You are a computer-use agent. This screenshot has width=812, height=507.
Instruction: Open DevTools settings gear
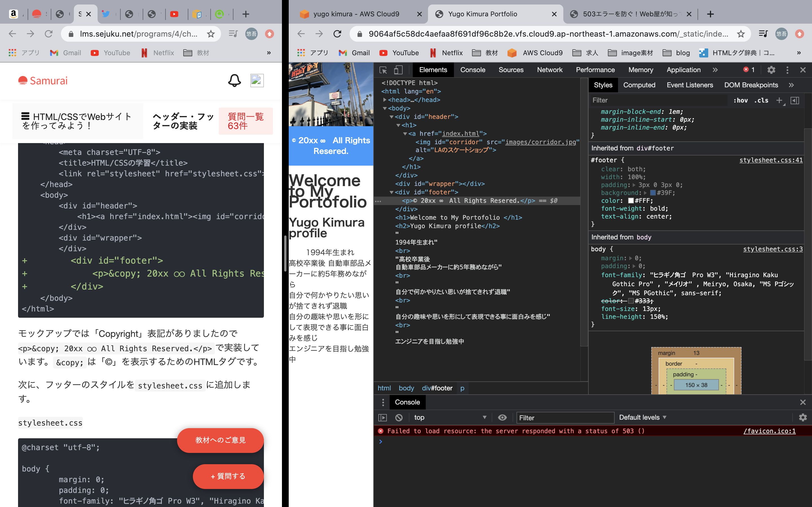click(x=771, y=70)
